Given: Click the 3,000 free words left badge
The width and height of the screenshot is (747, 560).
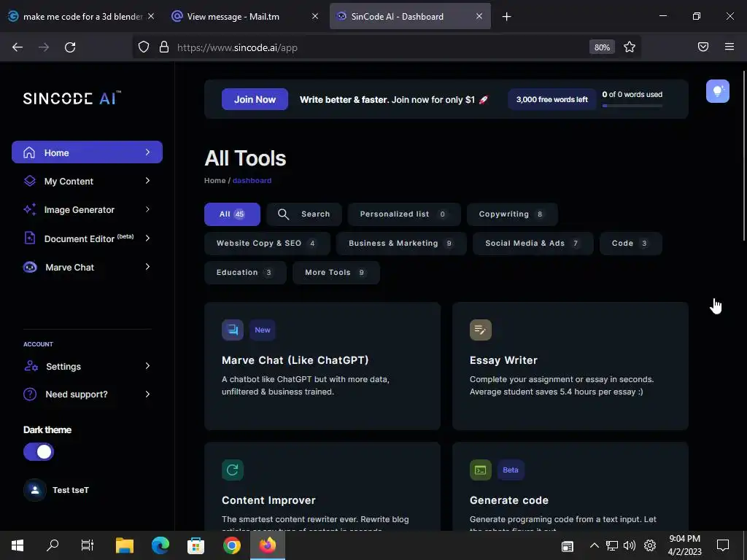Looking at the screenshot, I should (x=551, y=99).
